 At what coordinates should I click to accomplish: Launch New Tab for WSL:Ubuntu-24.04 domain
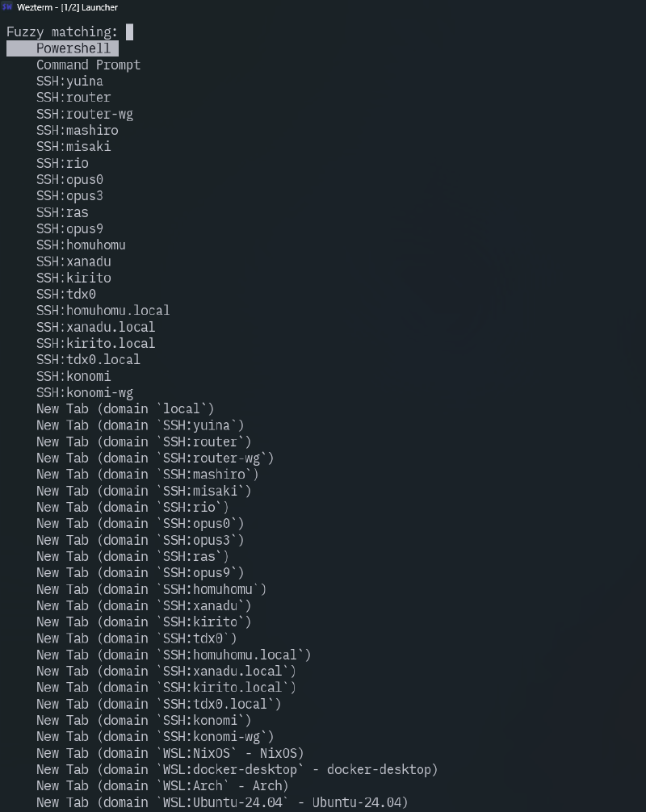click(222, 802)
